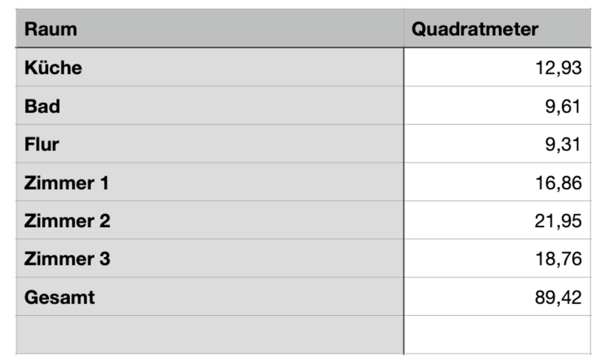Click the Zimmer 3 row label

tap(67, 259)
